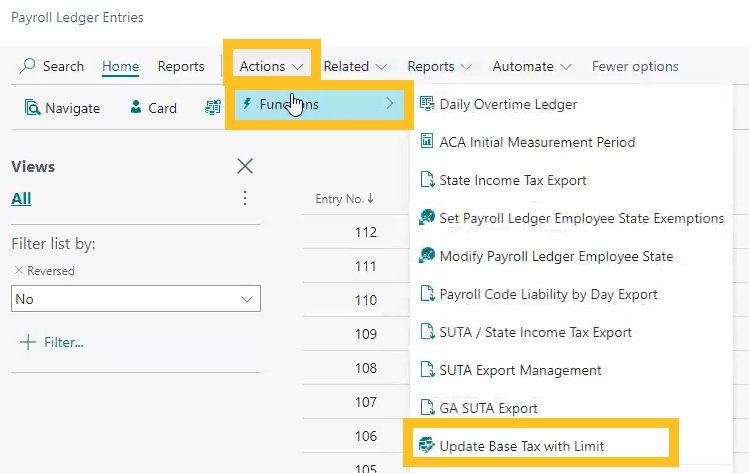Viewport: 749px width, 473px height.
Task: Click the Navigate icon in toolbar
Action: point(32,108)
